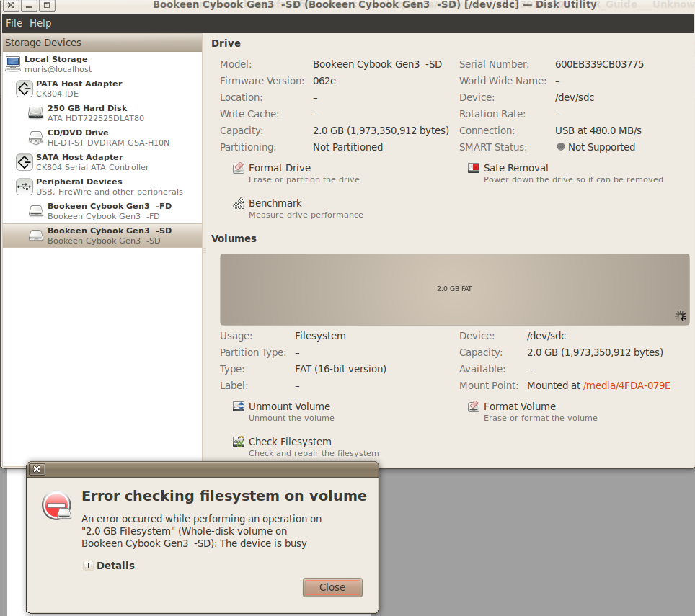Click the Bookeen Cybook Gen3 -FD drive icon
695x616 pixels.
tap(35, 211)
